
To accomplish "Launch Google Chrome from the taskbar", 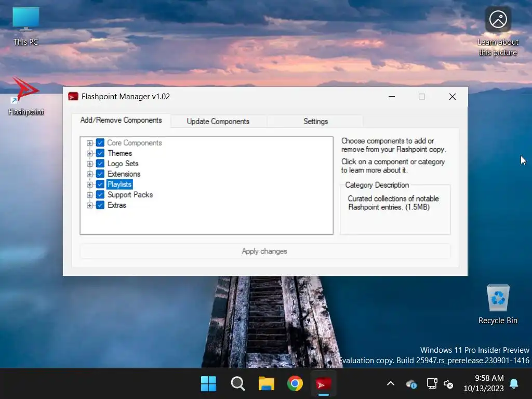I will tap(295, 384).
